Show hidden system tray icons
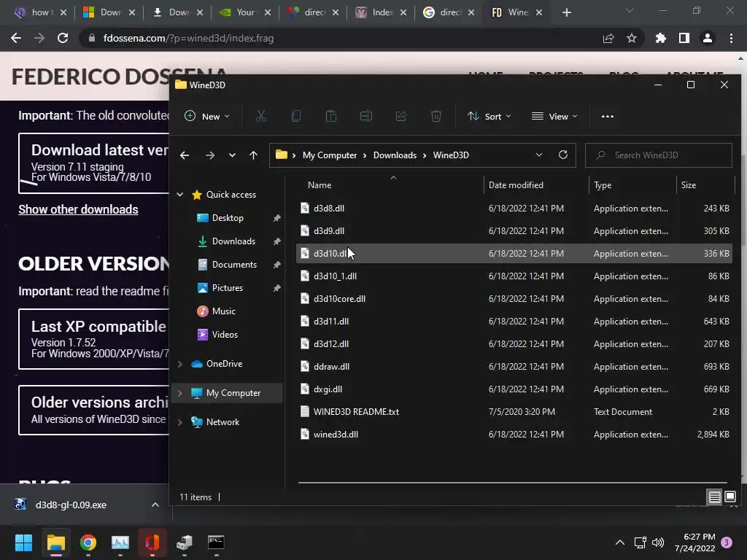The image size is (747, 560). click(x=620, y=542)
